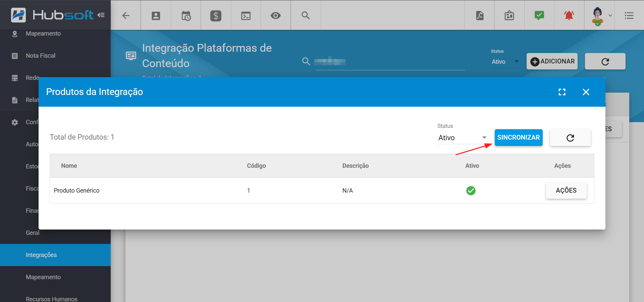Click the magnifier search icon in toolbar
The height and width of the screenshot is (302, 644).
306,15
